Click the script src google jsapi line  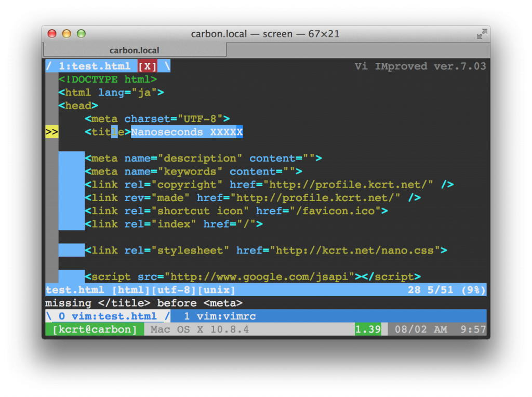(253, 277)
